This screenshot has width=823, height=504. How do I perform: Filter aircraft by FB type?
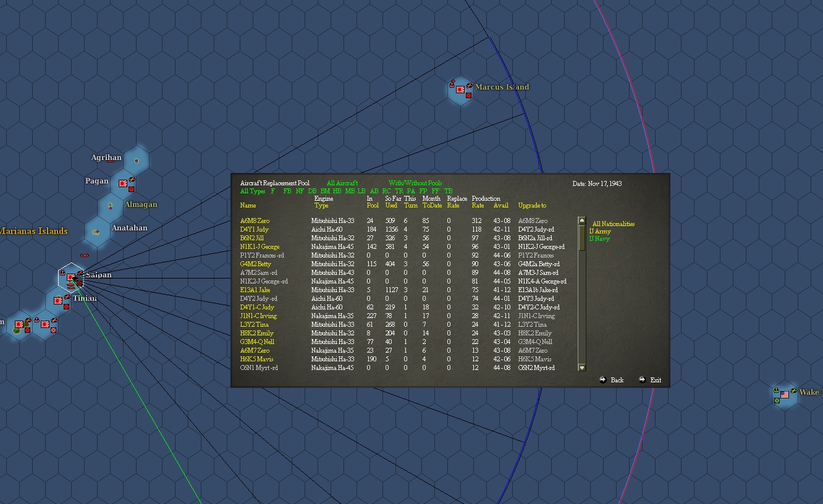click(x=287, y=191)
